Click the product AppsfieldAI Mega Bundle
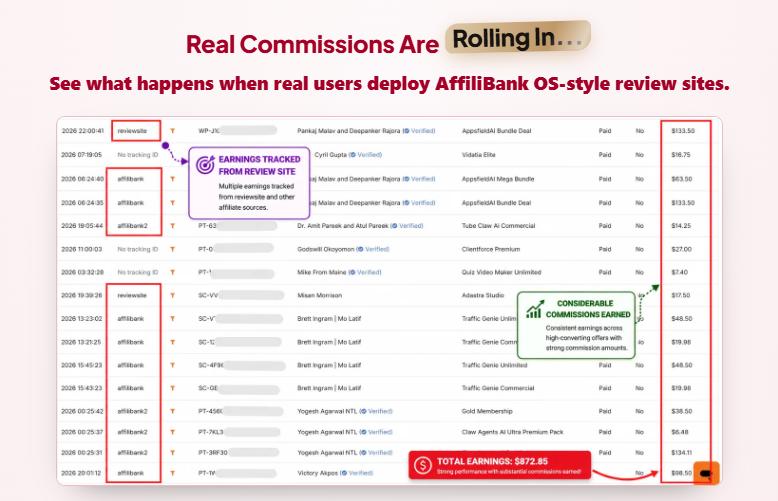This screenshot has height=501, width=778. point(498,179)
